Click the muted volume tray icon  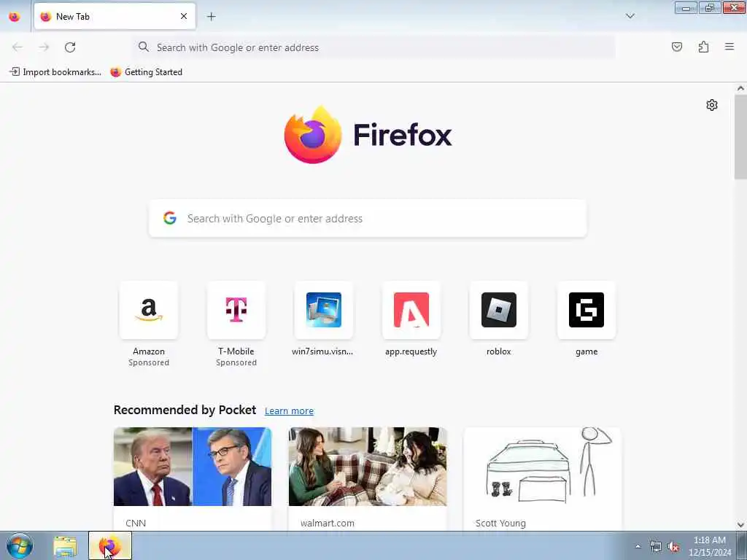pyautogui.click(x=673, y=547)
